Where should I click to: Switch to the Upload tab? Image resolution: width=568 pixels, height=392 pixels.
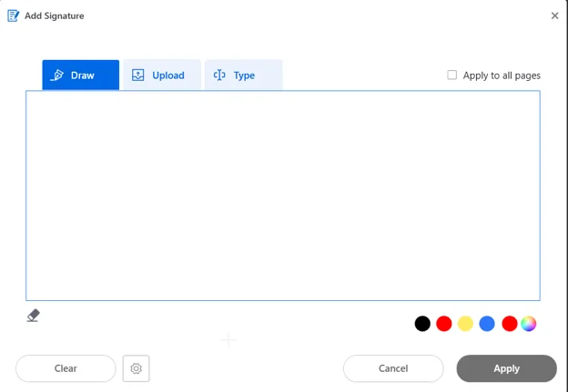(161, 75)
